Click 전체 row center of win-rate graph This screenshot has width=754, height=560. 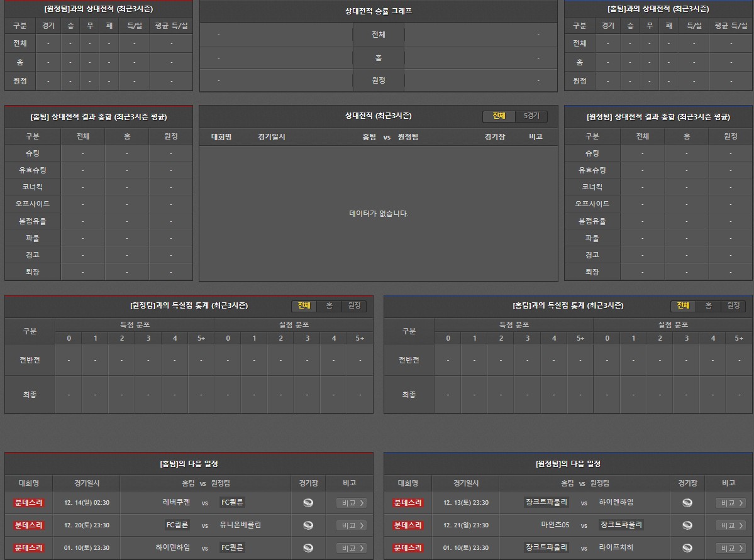[x=378, y=35]
